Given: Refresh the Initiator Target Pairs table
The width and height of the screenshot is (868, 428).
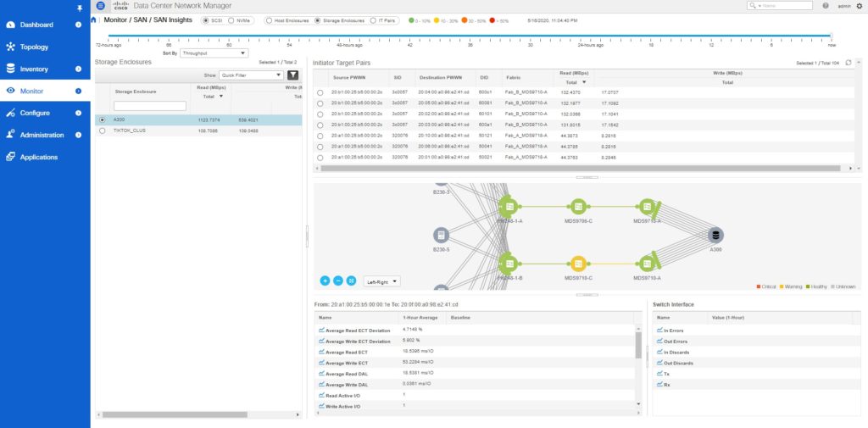Looking at the screenshot, I should 849,63.
